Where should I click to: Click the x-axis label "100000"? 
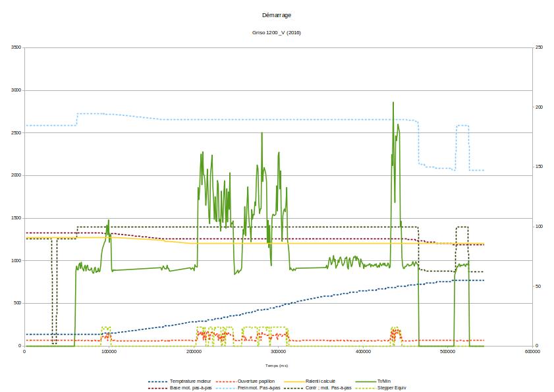(x=109, y=351)
